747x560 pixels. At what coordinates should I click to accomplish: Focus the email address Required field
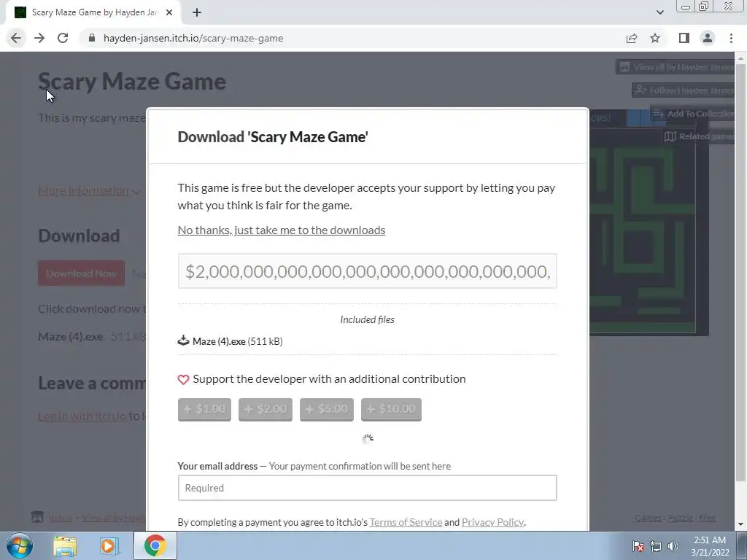pyautogui.click(x=368, y=488)
